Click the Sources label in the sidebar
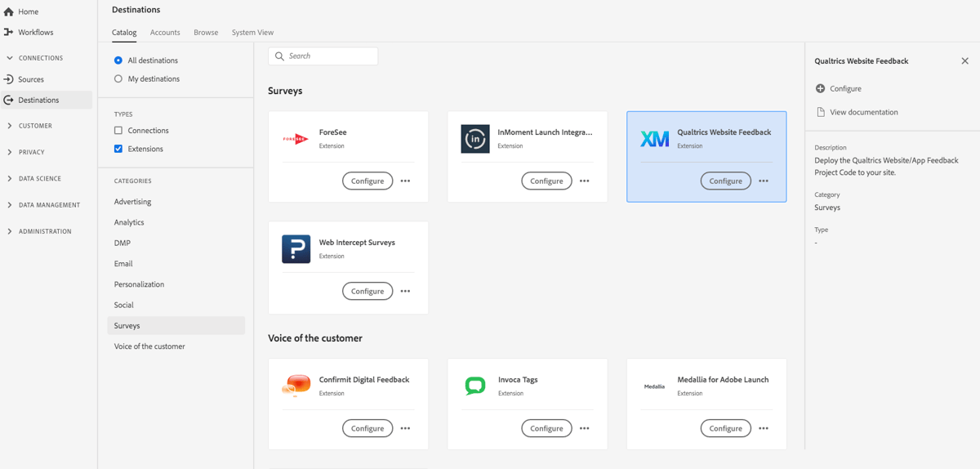 coord(31,79)
